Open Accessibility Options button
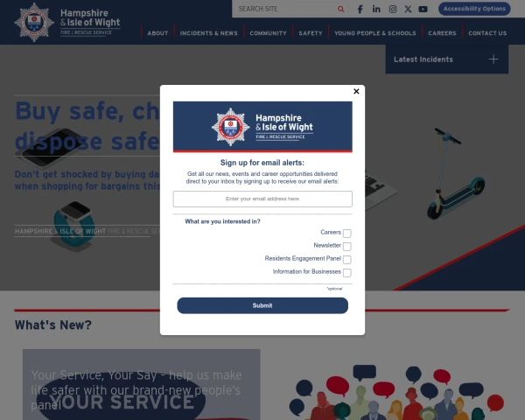The height and width of the screenshot is (420, 525). [474, 9]
